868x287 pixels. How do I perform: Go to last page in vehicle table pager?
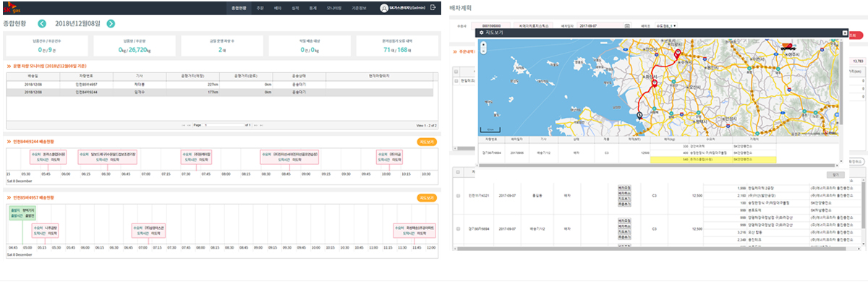point(263,125)
